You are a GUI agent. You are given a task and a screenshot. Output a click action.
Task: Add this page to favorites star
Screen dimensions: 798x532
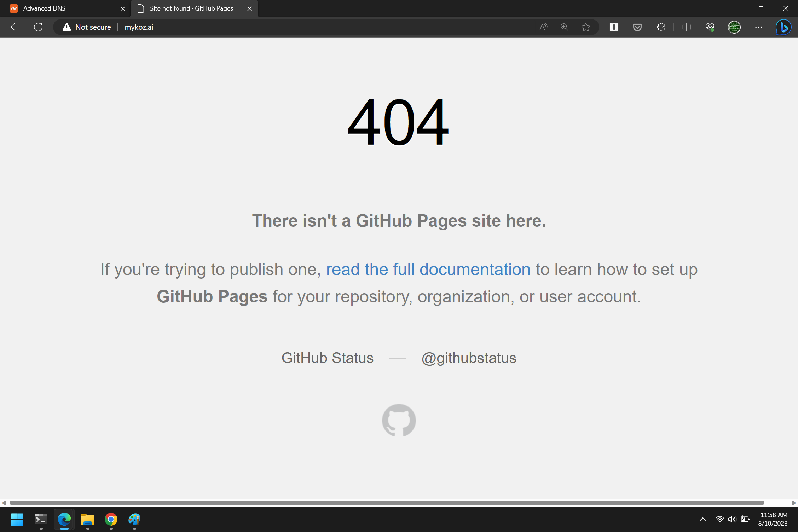pos(586,27)
